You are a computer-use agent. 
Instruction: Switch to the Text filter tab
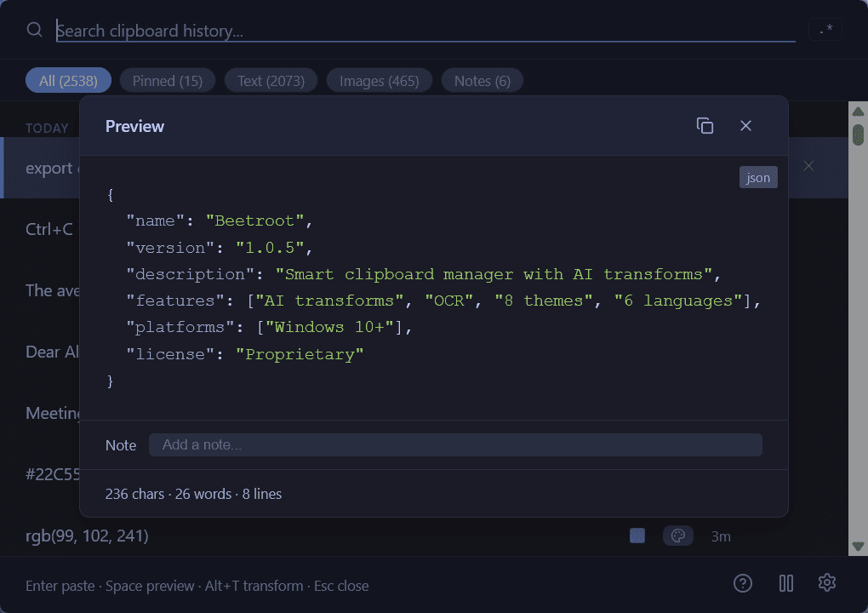pos(271,79)
